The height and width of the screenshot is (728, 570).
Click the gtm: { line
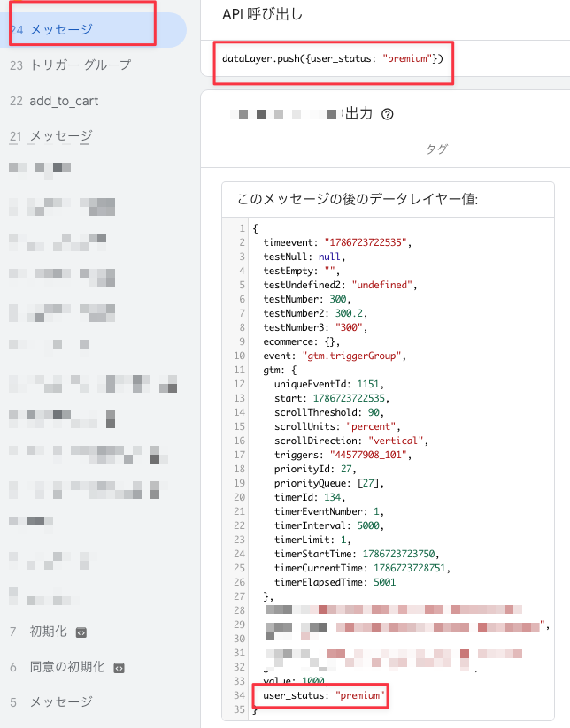280,370
